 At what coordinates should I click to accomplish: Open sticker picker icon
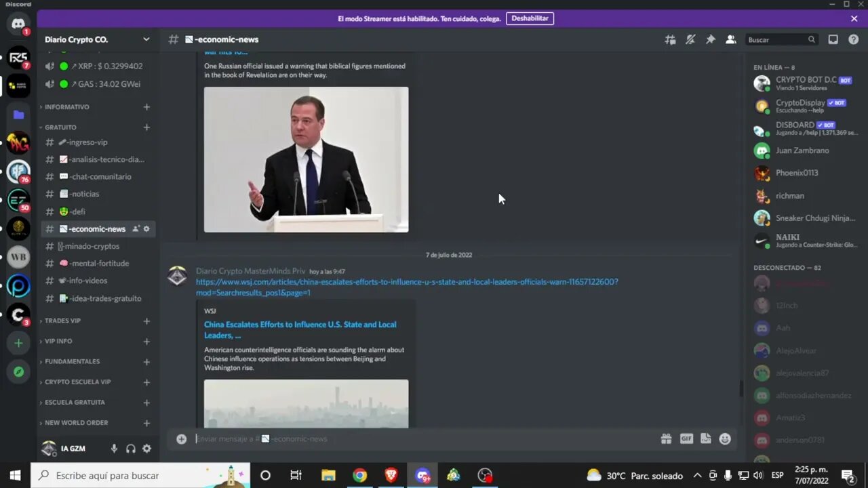(x=706, y=439)
